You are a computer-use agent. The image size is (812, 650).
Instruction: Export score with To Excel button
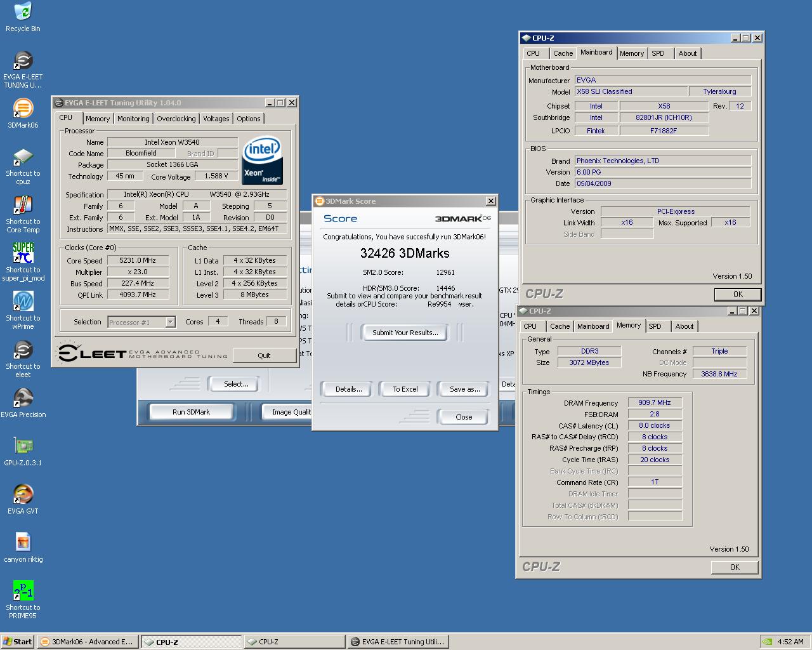tap(405, 389)
